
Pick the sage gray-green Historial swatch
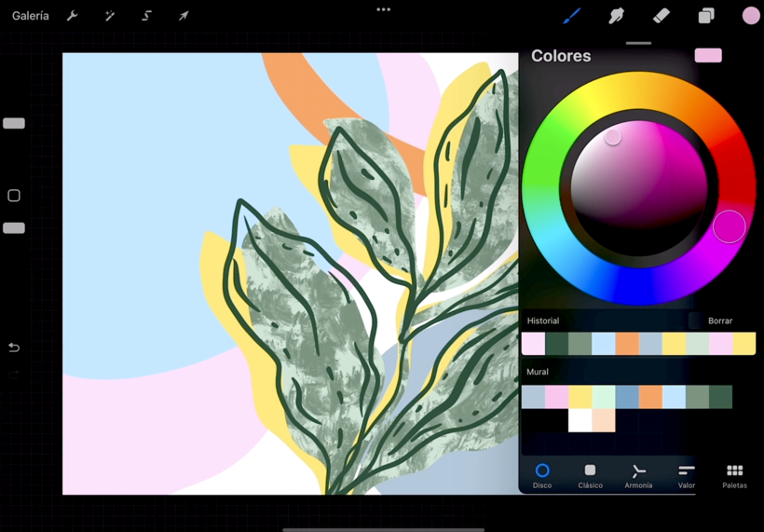click(580, 344)
